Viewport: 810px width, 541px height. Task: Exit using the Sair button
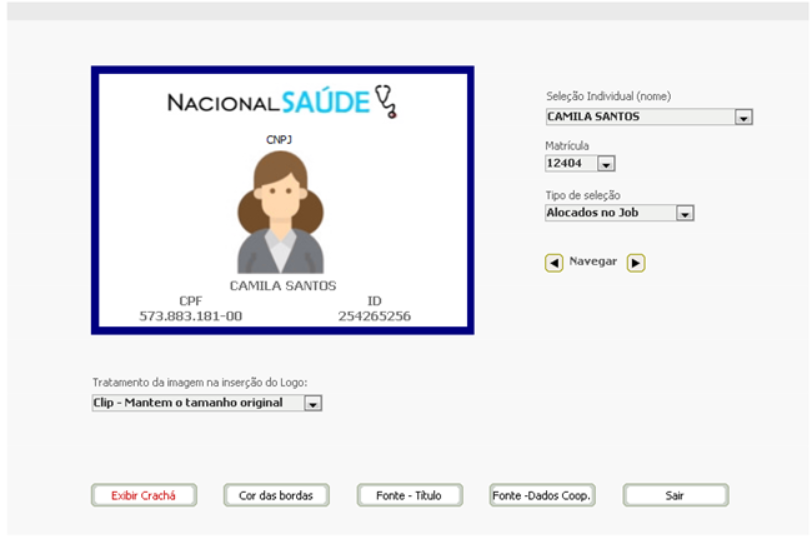[675, 496]
